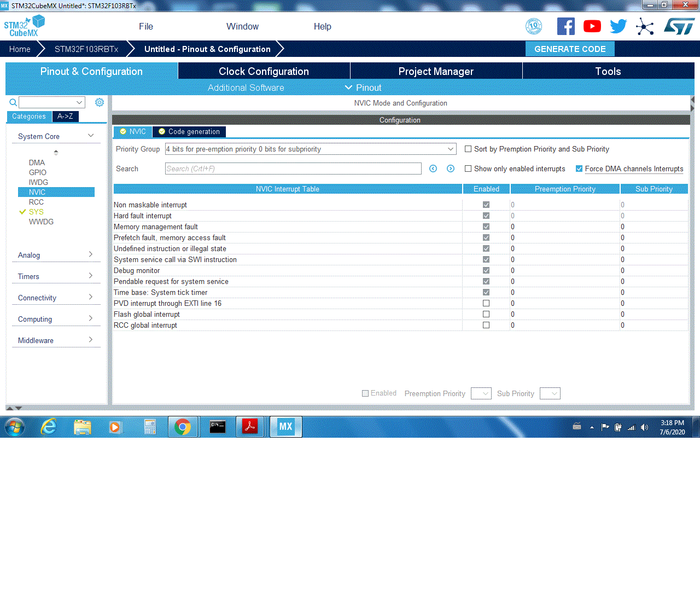Go to previous search result arrow

coord(433,169)
